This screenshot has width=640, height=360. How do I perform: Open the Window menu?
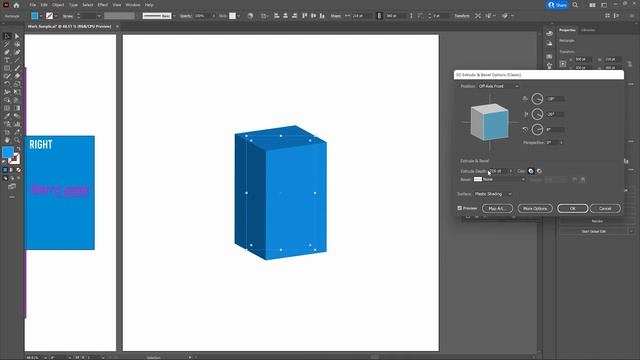[x=133, y=5]
